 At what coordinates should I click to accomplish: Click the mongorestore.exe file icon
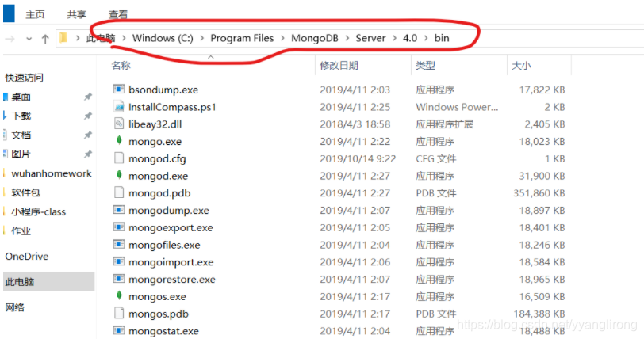coord(119,279)
